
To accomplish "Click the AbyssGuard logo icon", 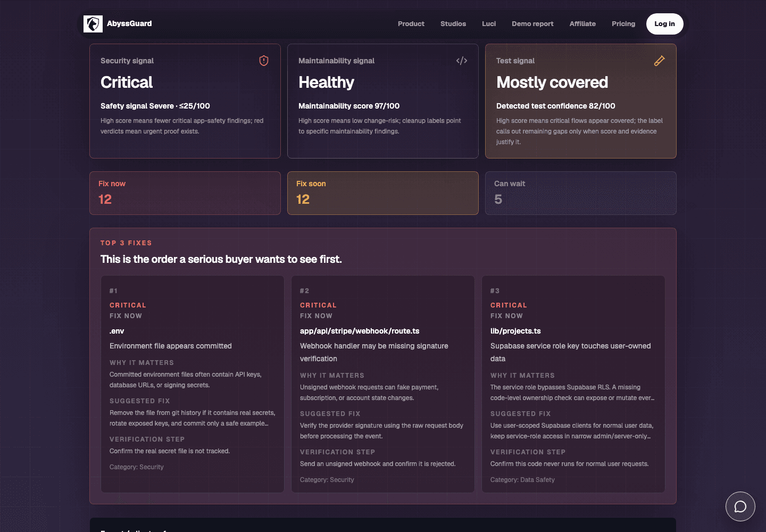I will 93,24.
